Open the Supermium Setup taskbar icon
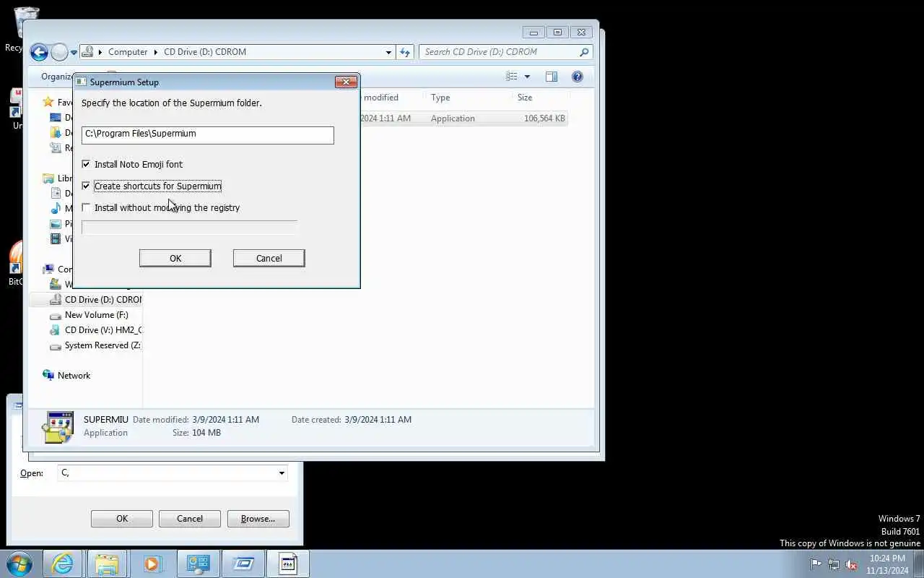Image resolution: width=924 pixels, height=578 pixels. (x=288, y=564)
